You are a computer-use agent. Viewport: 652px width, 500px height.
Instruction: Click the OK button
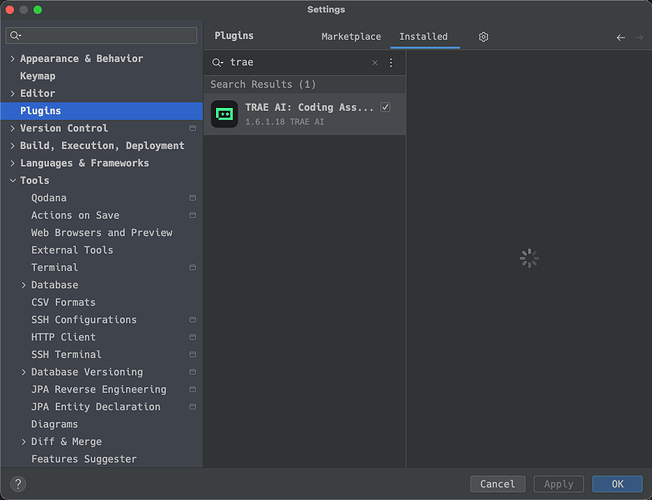click(x=617, y=484)
